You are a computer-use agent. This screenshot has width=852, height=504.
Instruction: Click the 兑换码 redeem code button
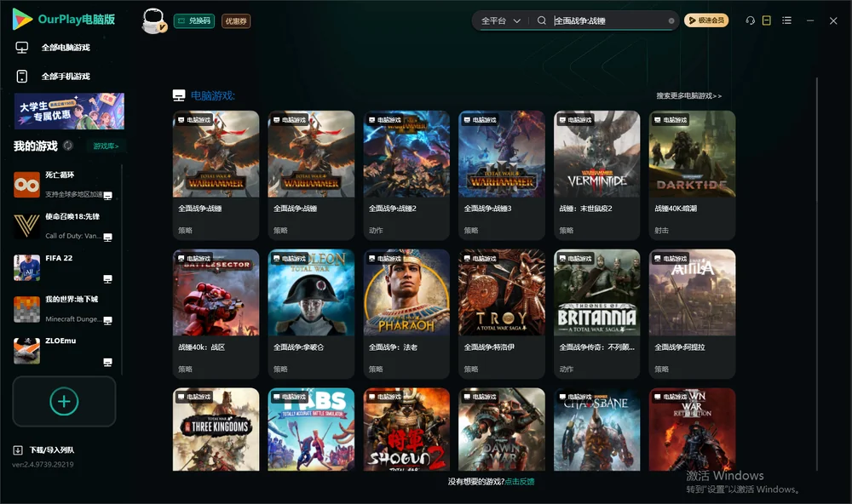(x=194, y=21)
